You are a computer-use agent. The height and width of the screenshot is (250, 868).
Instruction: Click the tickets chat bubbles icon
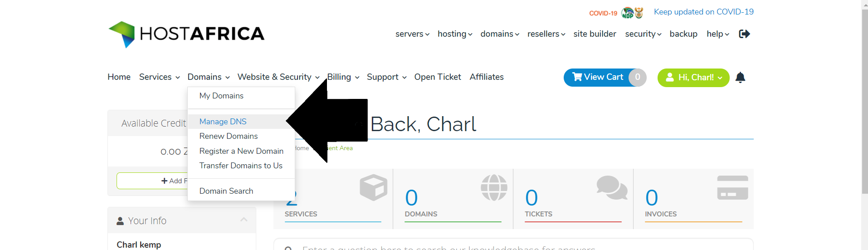click(x=612, y=187)
